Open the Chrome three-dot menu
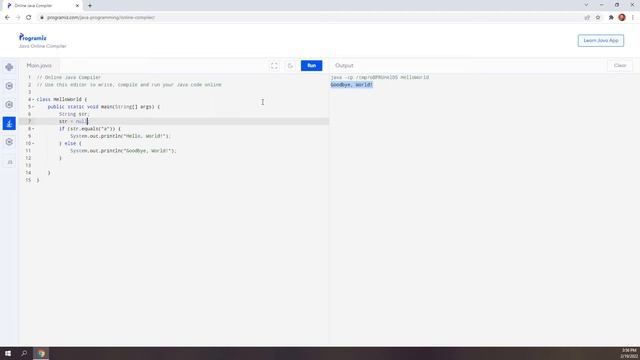This screenshot has height=360, width=640. point(633,18)
